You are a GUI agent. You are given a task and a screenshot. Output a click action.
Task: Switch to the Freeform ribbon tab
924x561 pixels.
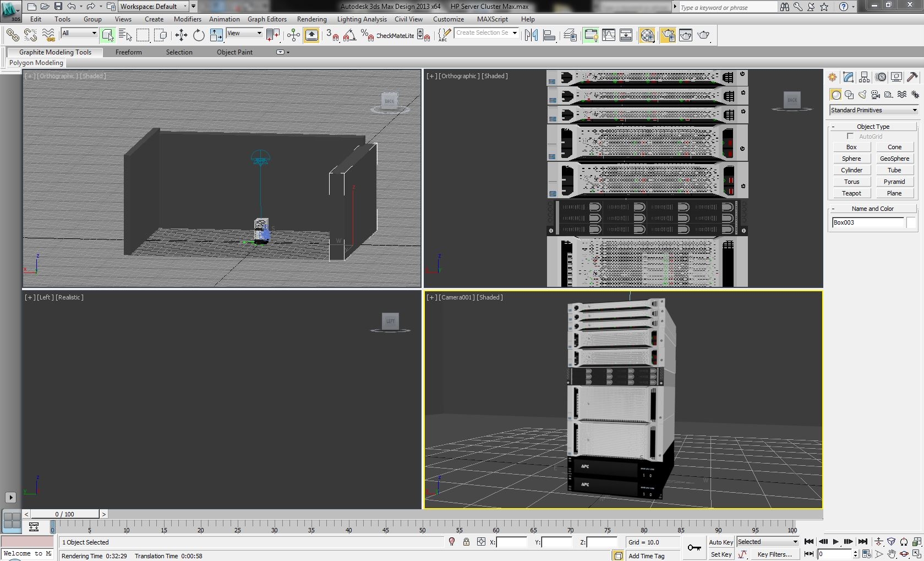129,52
